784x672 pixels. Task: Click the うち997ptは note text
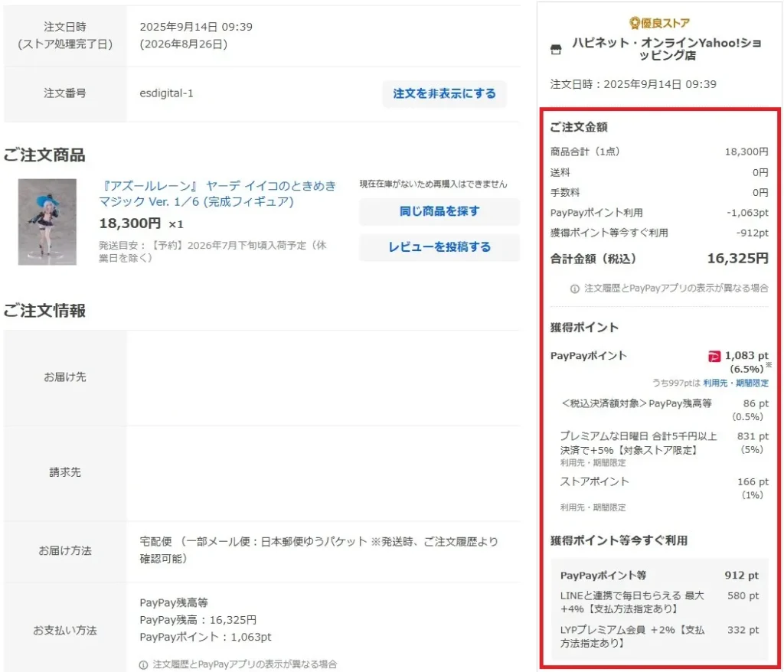point(677,383)
